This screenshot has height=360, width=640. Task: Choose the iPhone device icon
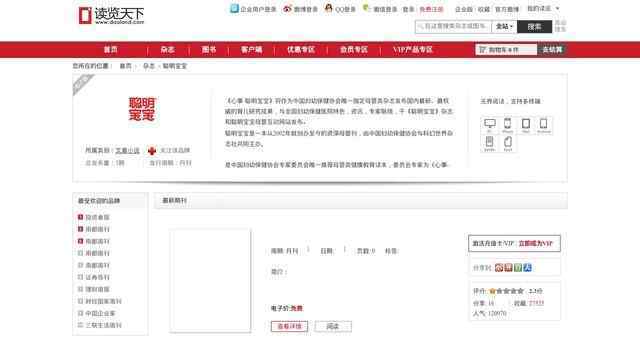pyautogui.click(x=507, y=125)
